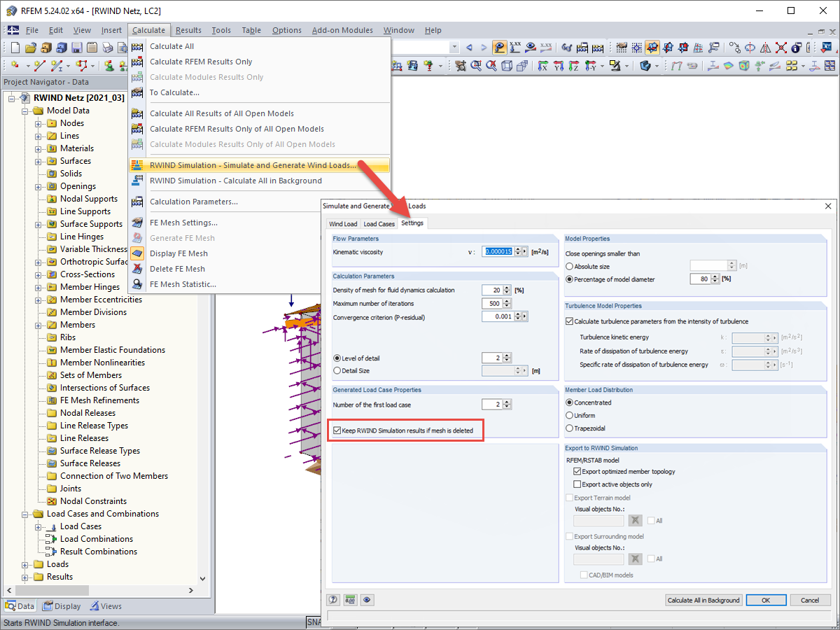Click the Calculate All in Background button
The image size is (840, 630).
(x=703, y=600)
